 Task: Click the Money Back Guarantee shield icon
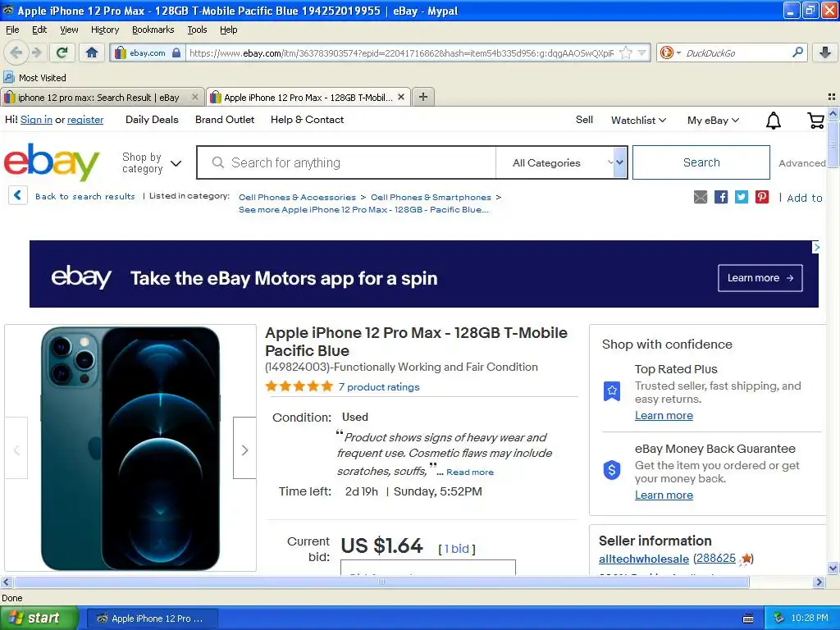pyautogui.click(x=612, y=470)
